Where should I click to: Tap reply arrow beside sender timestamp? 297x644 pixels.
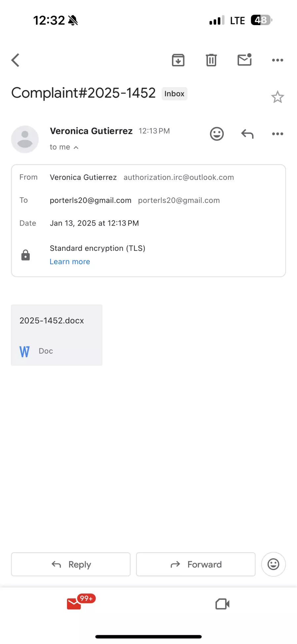(x=247, y=134)
